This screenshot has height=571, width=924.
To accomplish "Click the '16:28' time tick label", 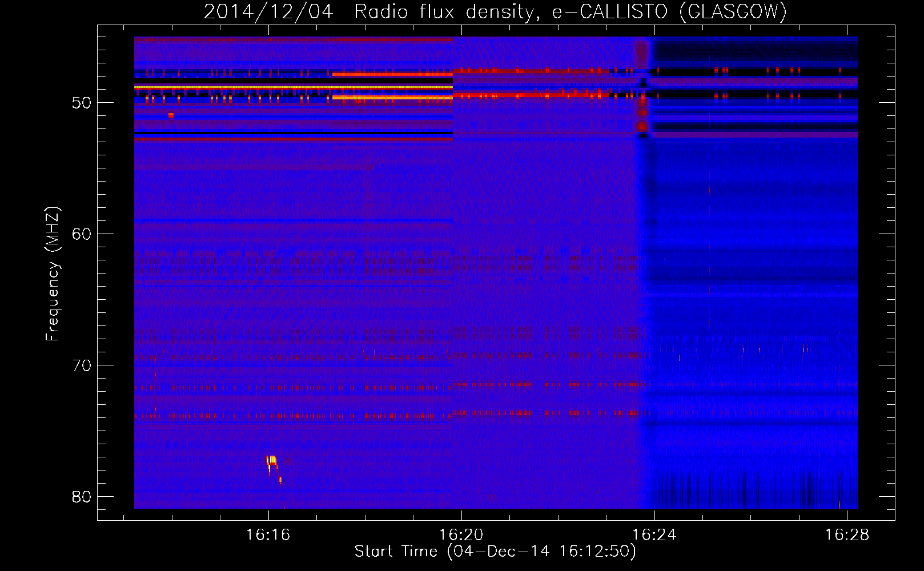I will [x=847, y=534].
